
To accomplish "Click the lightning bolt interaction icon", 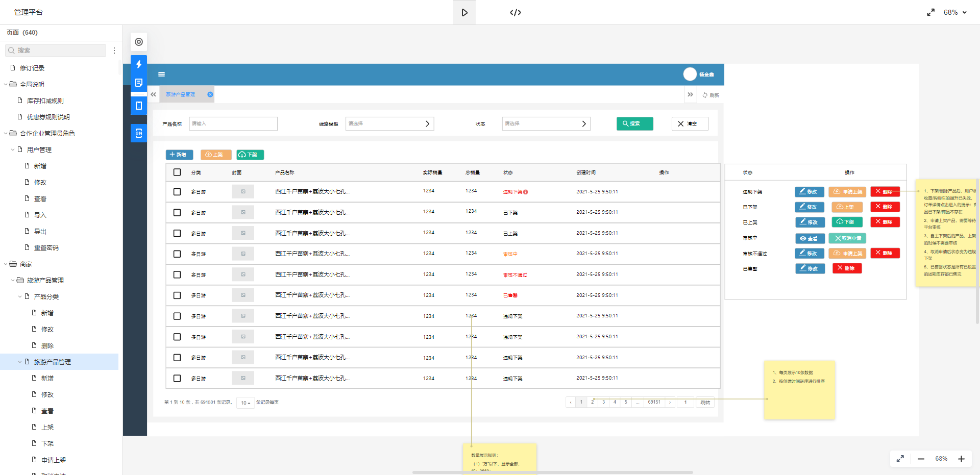I will 139,65.
